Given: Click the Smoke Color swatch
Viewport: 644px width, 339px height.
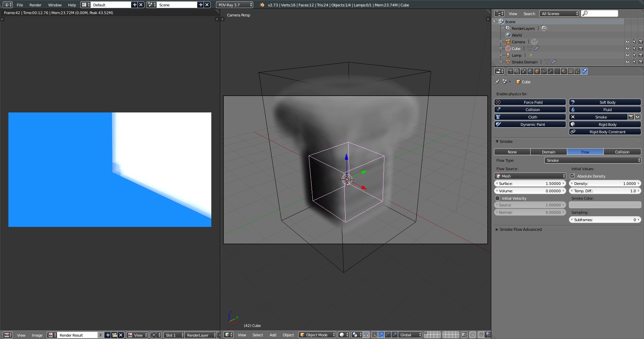Looking at the screenshot, I should pos(605,205).
